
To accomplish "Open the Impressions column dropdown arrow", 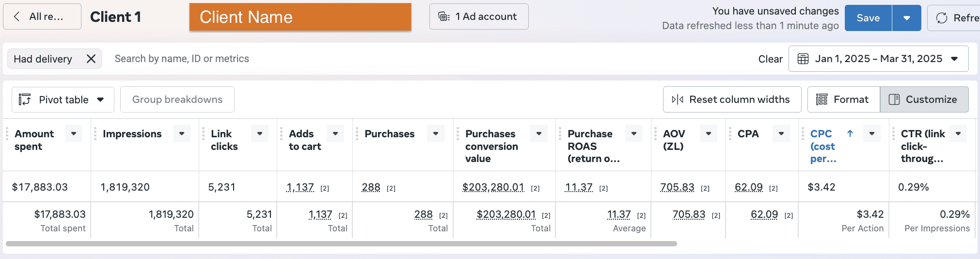I will (x=182, y=133).
